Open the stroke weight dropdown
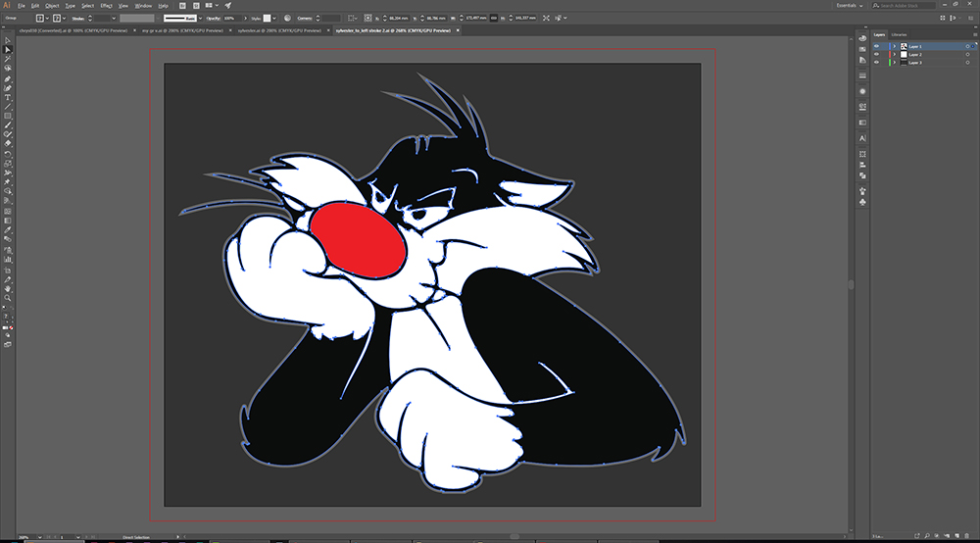 tap(114, 18)
